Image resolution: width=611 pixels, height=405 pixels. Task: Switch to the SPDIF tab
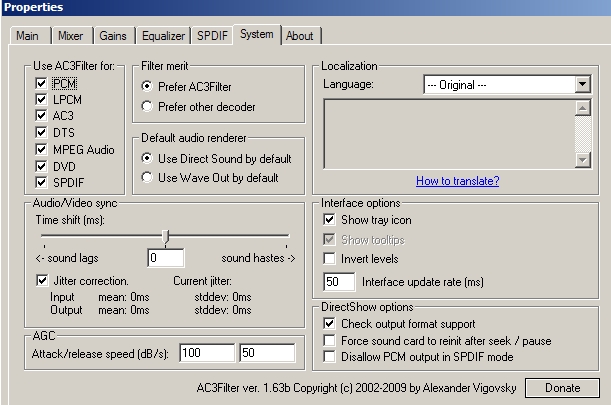pos(212,36)
